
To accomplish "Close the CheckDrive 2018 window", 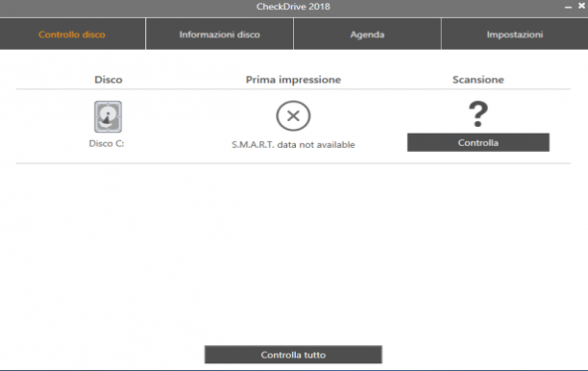I will pyautogui.click(x=581, y=6).
